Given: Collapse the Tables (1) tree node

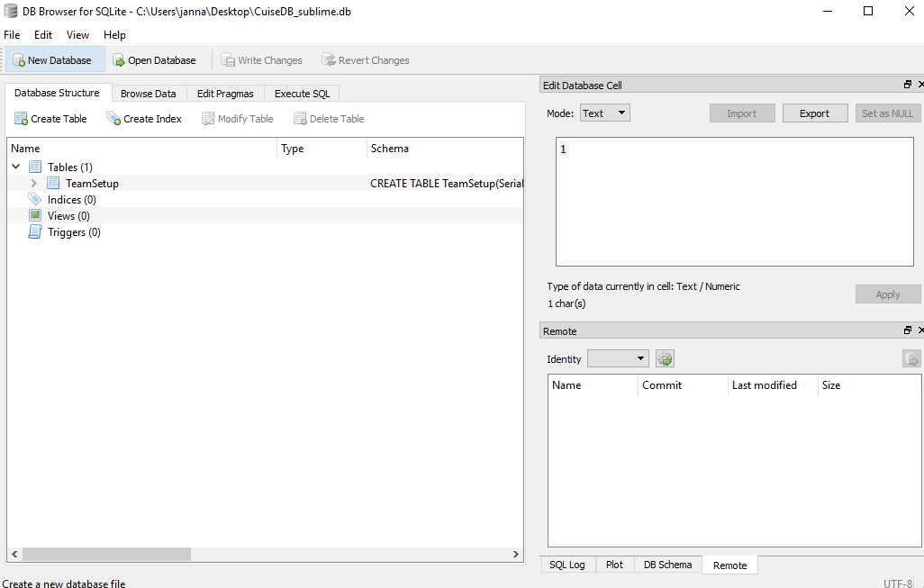Looking at the screenshot, I should (x=16, y=167).
